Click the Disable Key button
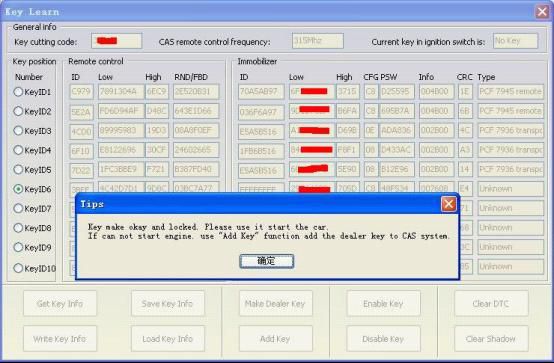The image size is (554, 363). tap(383, 339)
